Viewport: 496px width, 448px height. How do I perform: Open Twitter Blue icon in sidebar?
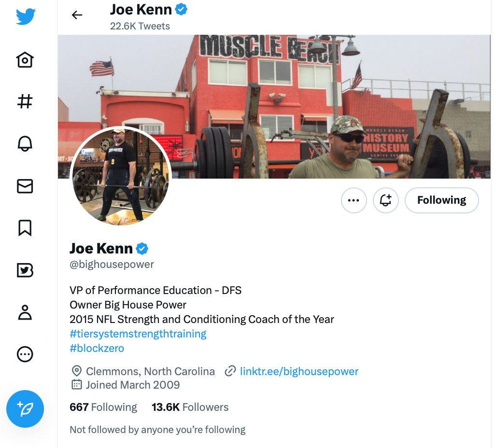click(25, 270)
